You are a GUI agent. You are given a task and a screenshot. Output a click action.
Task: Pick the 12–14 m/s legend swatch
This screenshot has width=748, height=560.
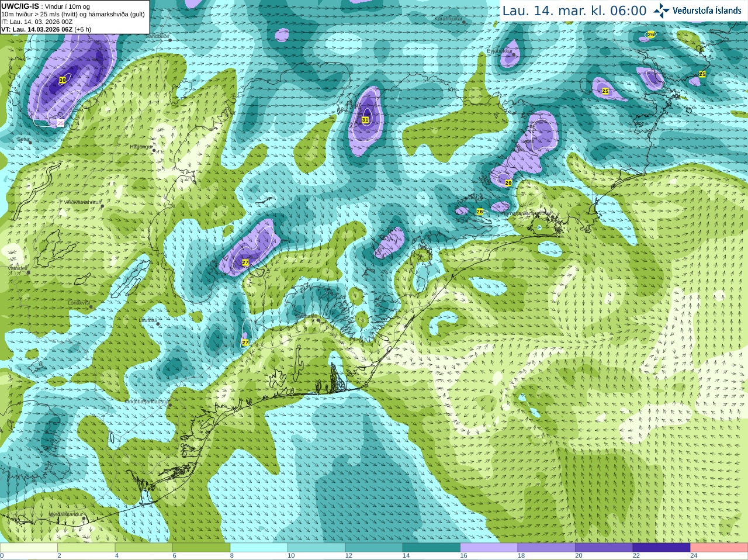[374, 548]
